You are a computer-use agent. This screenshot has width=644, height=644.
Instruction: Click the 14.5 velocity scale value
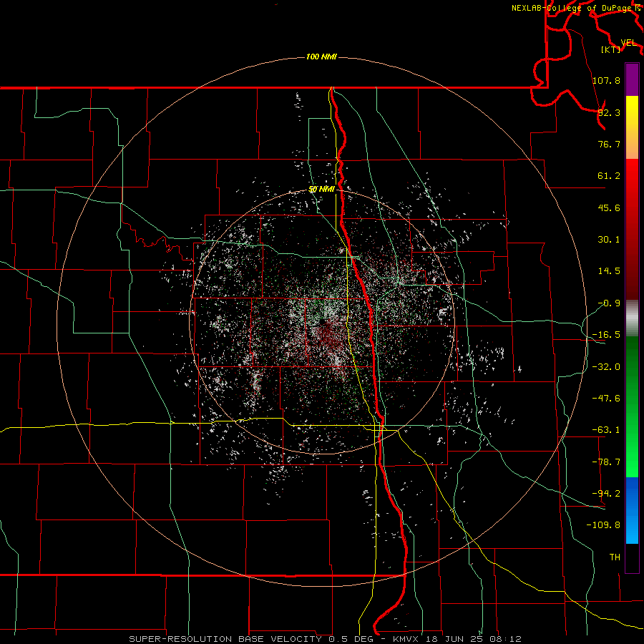tap(609, 271)
